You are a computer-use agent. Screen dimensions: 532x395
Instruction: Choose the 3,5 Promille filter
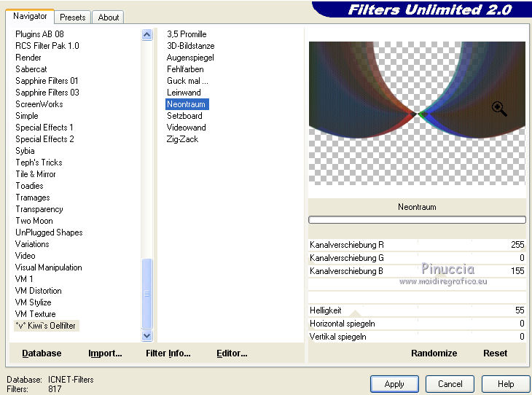click(187, 34)
